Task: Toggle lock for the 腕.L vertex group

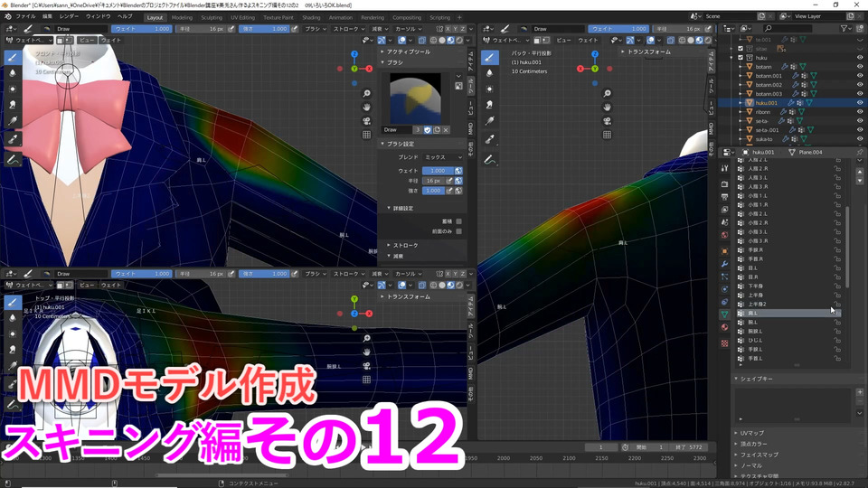Action: 837,322
